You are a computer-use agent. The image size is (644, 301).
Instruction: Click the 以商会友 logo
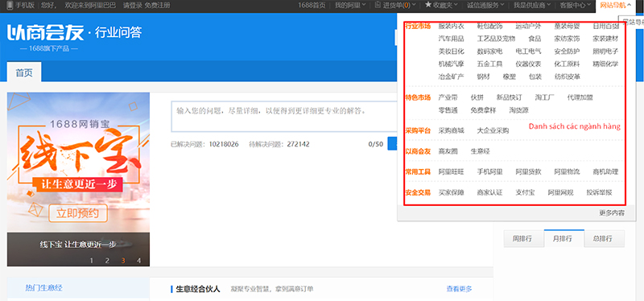46,32
